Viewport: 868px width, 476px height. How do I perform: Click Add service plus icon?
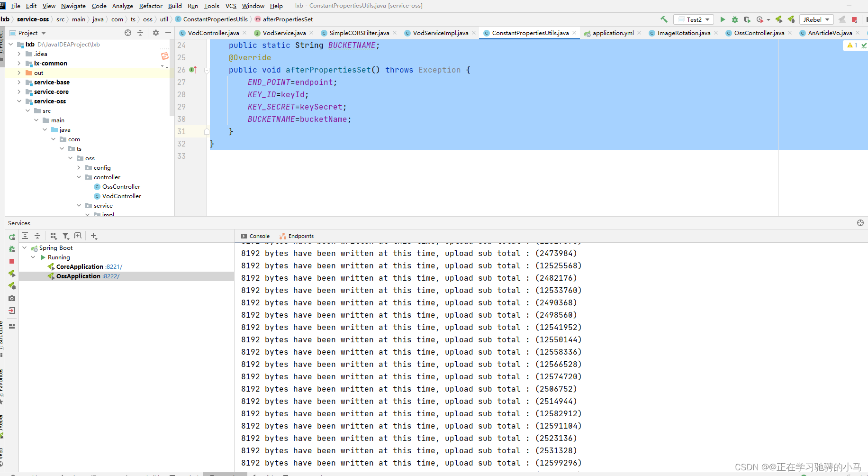coord(94,236)
